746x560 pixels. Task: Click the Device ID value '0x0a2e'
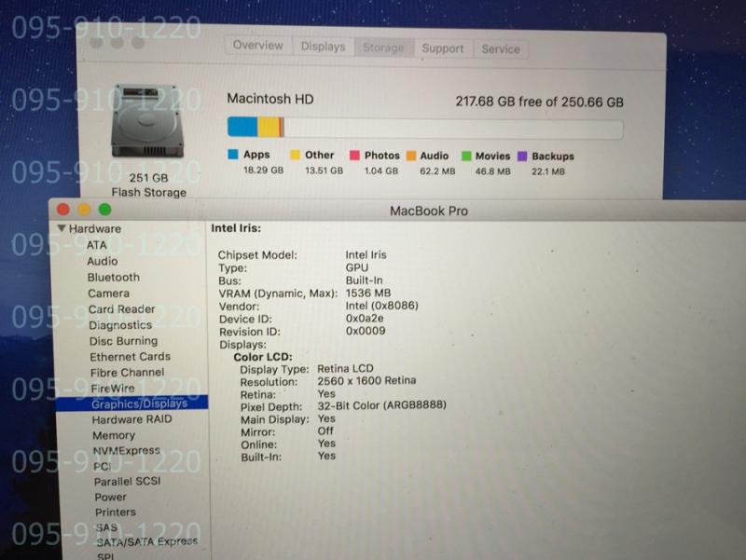365,318
